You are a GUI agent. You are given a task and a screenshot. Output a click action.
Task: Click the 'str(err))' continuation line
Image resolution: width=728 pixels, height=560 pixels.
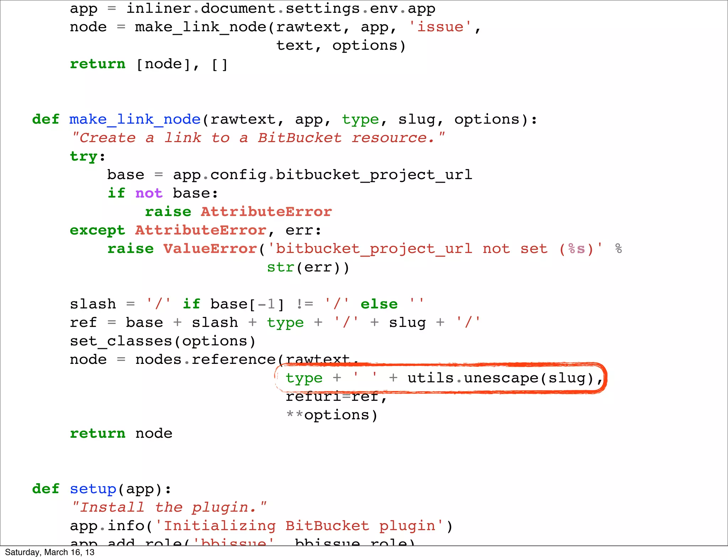[308, 267]
